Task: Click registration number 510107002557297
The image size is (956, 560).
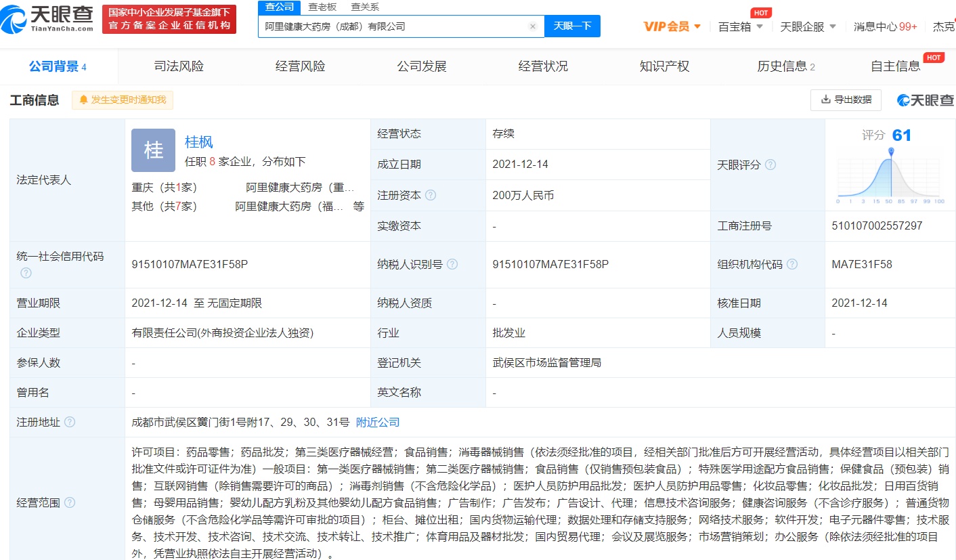Action: [877, 225]
